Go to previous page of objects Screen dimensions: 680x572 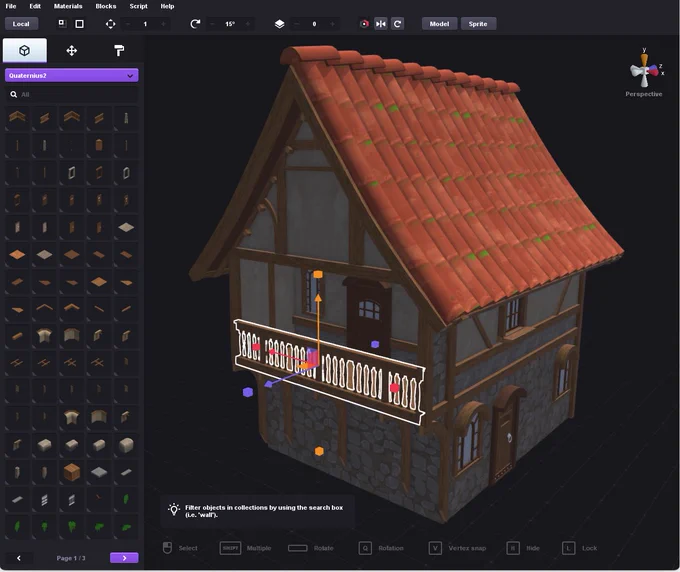(19, 558)
